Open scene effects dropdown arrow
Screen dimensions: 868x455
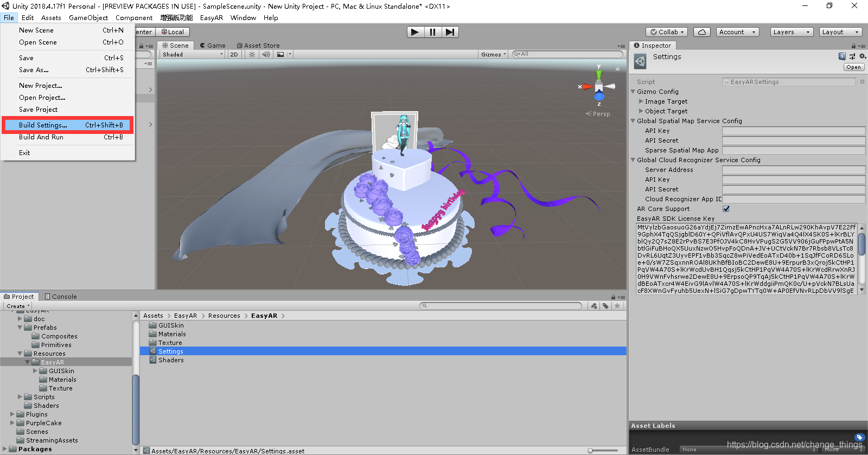[290, 54]
